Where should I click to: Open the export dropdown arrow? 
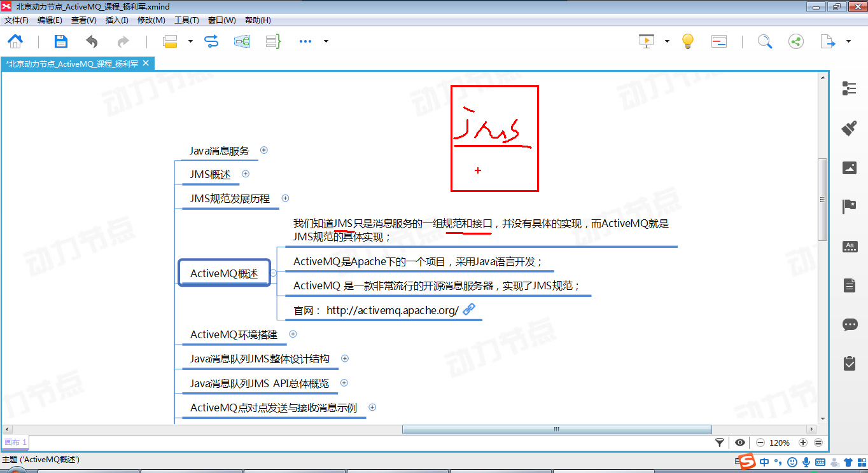coord(848,41)
